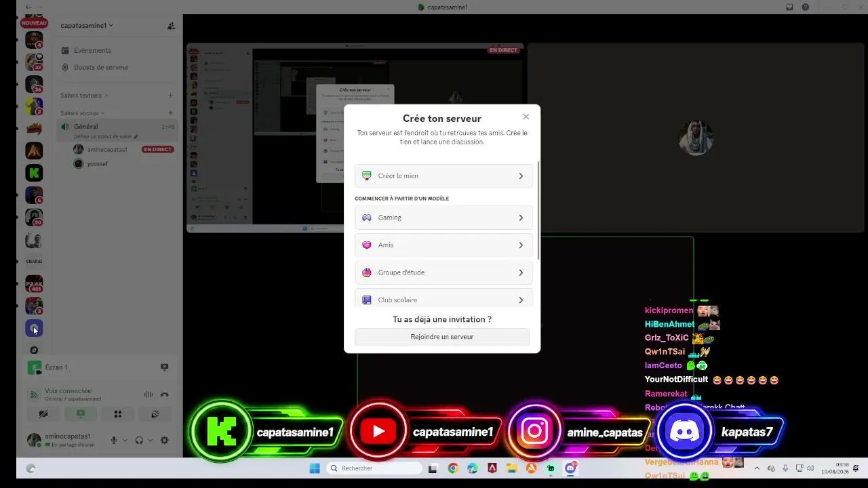Open the server with the 32 badge
This screenshot has height=488, width=868.
pos(34,62)
